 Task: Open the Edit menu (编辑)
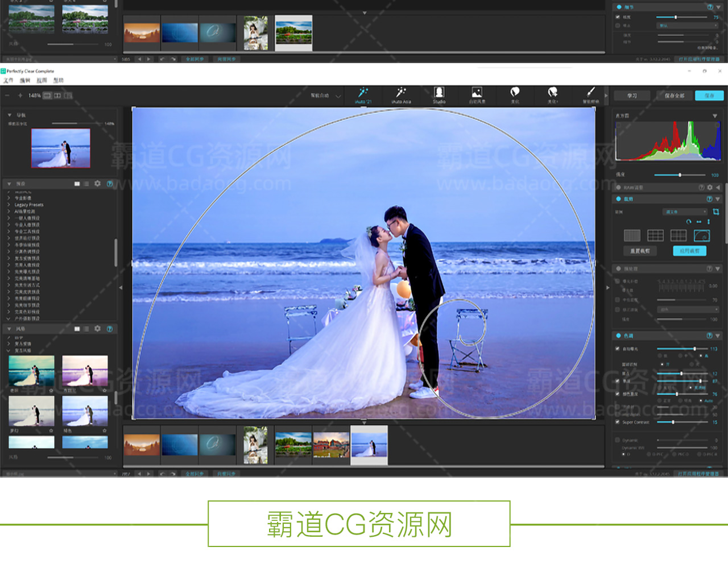[x=24, y=80]
